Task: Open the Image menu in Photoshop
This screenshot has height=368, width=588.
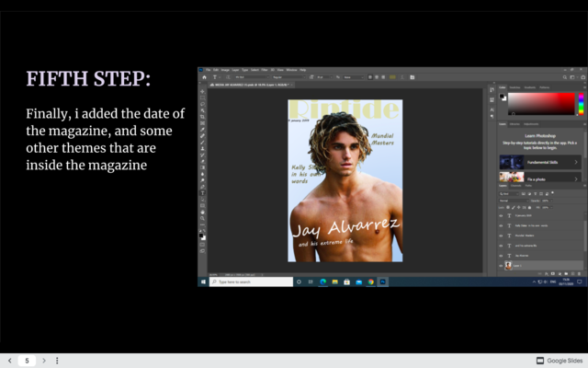Action: coord(225,70)
